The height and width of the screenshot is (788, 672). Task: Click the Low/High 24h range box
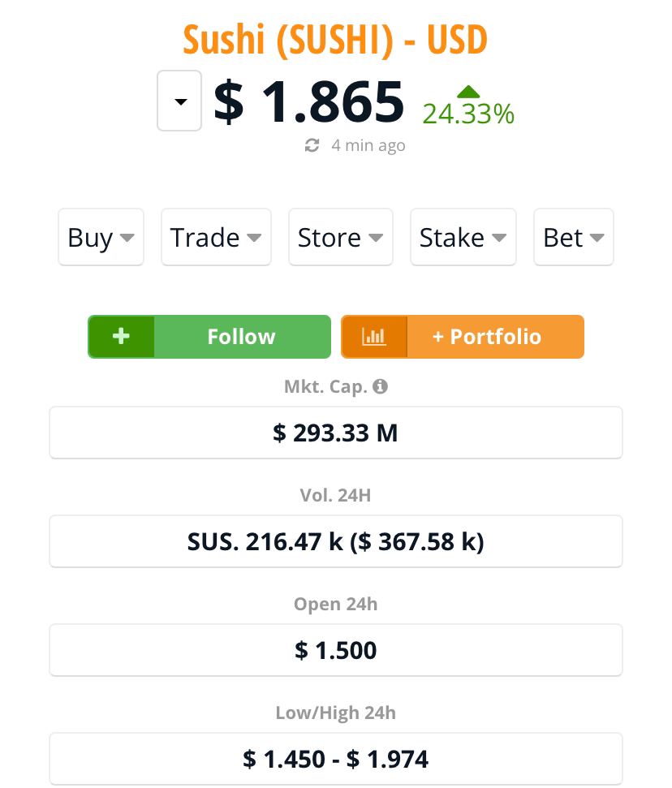click(x=336, y=759)
